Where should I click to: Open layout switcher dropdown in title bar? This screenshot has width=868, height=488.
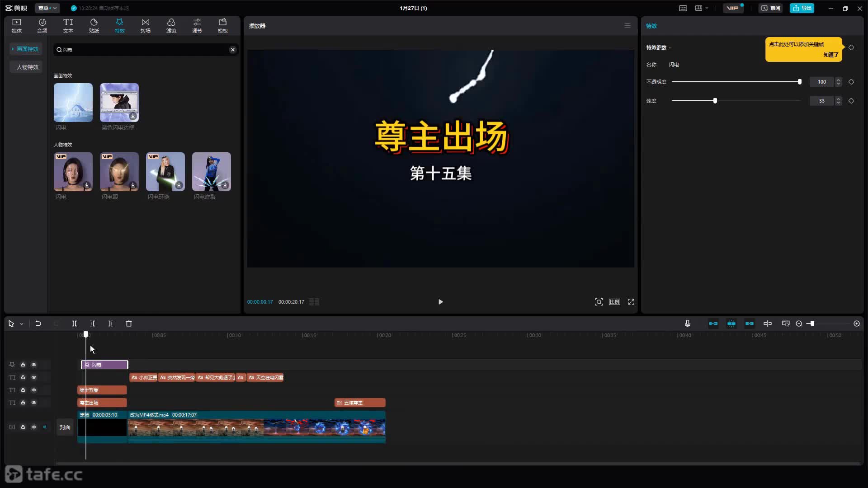(701, 8)
